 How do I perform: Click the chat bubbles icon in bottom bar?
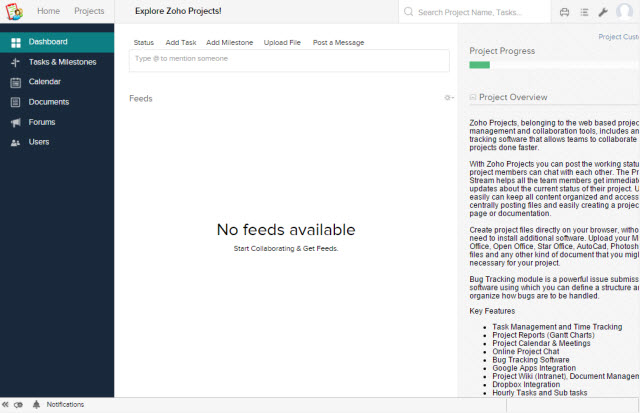(x=18, y=404)
